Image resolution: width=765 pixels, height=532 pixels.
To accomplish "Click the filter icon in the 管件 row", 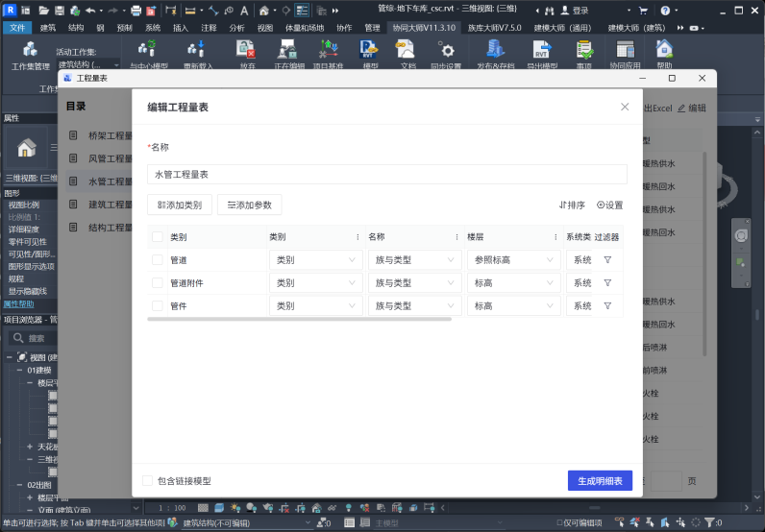I will coord(607,306).
